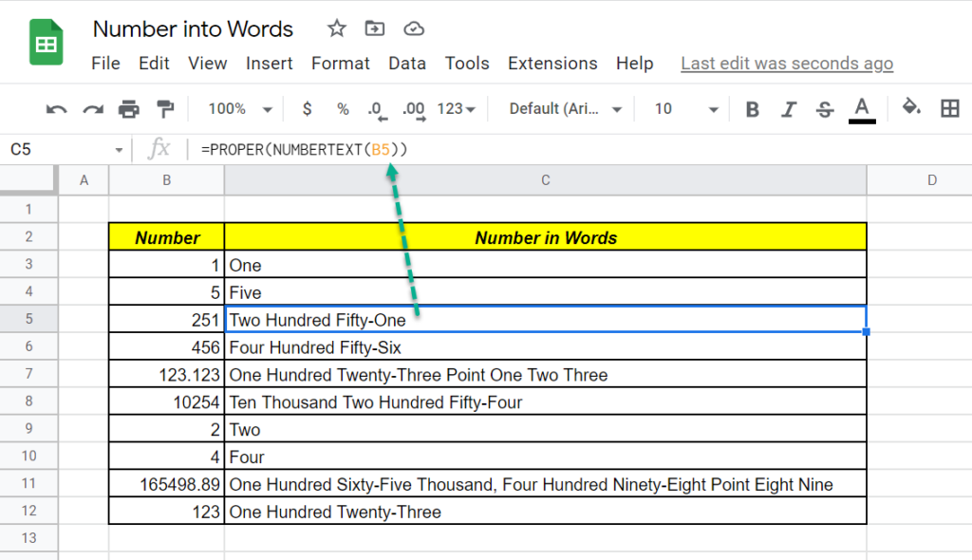This screenshot has width=972, height=560.
Task: Open the Tools menu
Action: pos(467,64)
